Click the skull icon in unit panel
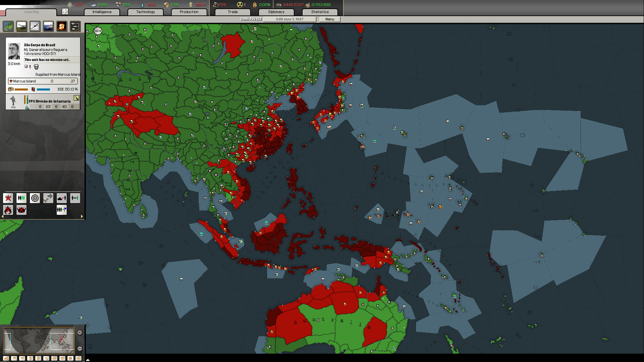 pyautogui.click(x=36, y=67)
